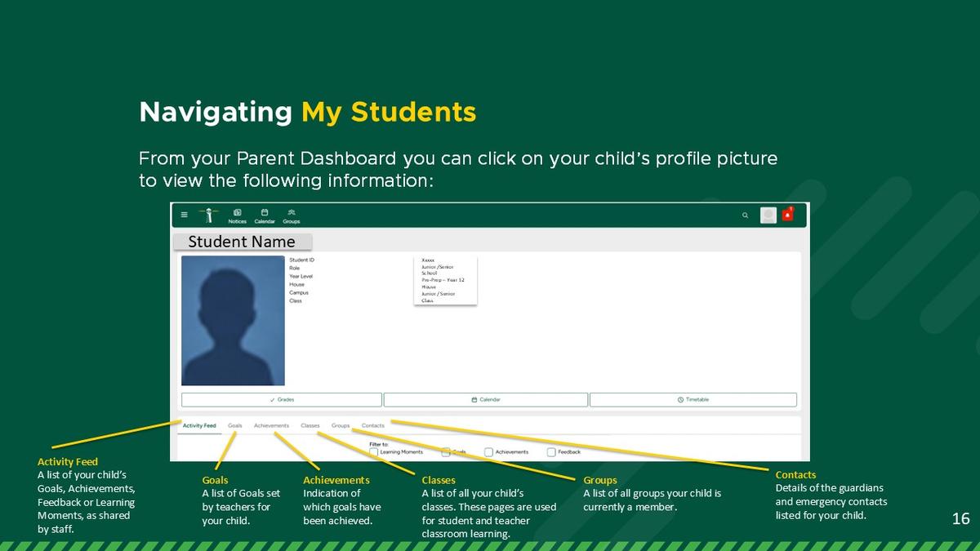This screenshot has height=551, width=980.
Task: Click the school lighthouse logo
Action: pyautogui.click(x=211, y=215)
